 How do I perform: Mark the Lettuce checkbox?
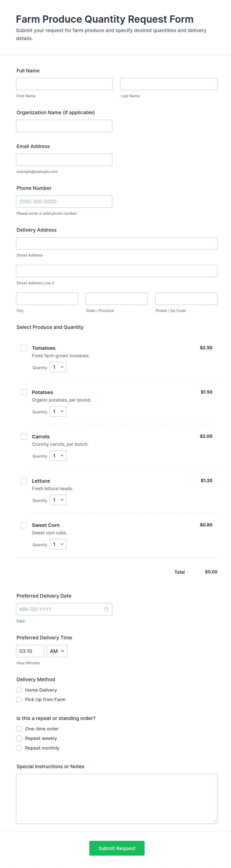tap(24, 480)
